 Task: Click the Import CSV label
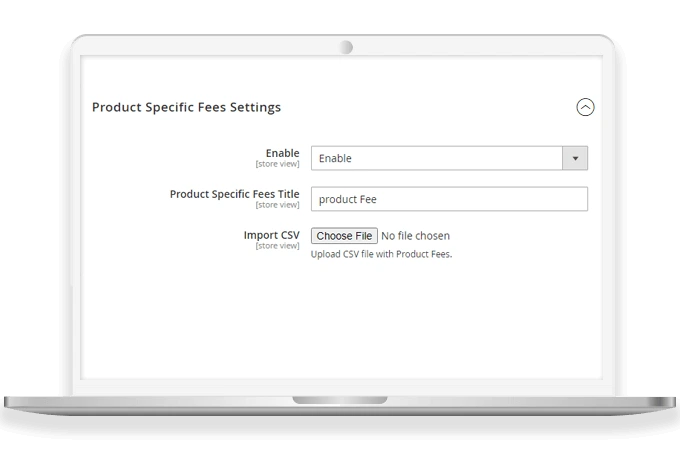[271, 235]
